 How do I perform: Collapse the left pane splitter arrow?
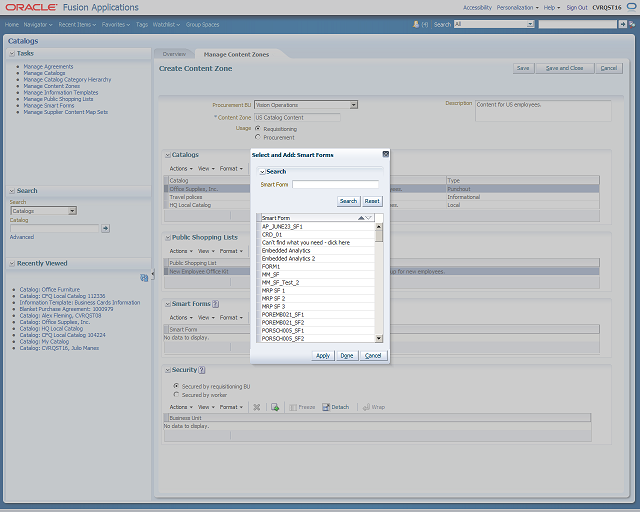(x=153, y=275)
